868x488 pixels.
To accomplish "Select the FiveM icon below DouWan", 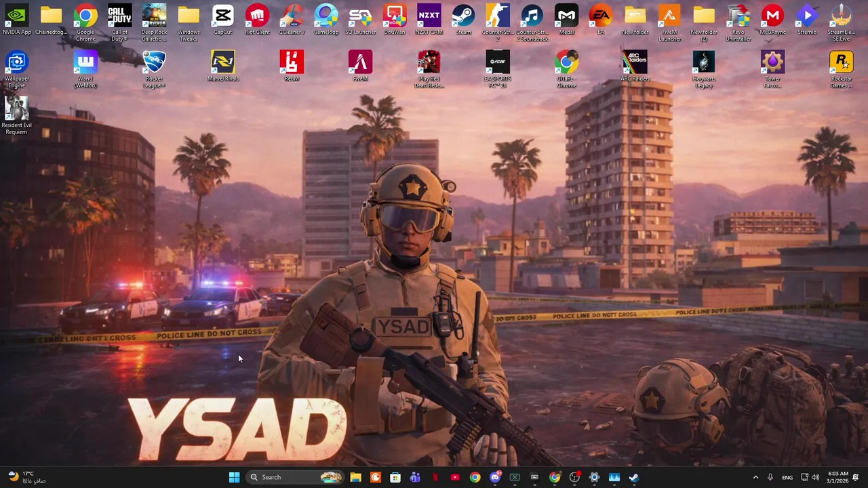I will (360, 66).
